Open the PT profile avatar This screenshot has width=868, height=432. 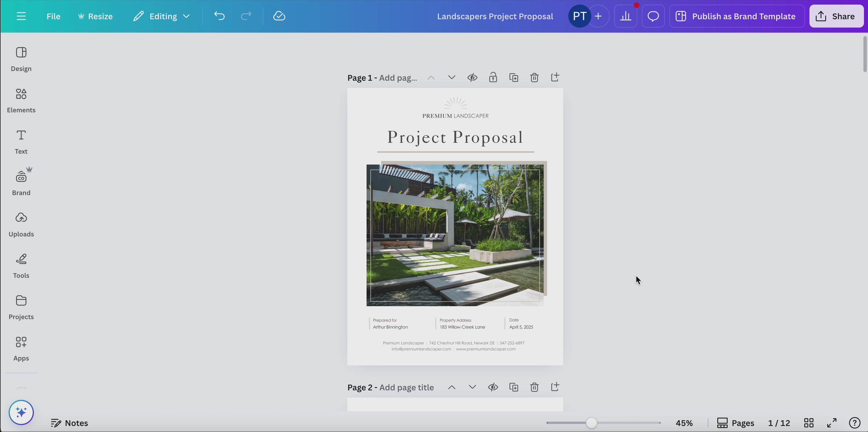click(580, 16)
